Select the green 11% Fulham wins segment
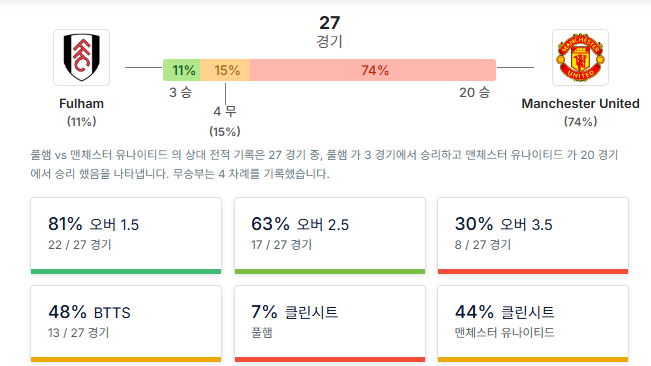 tap(181, 70)
